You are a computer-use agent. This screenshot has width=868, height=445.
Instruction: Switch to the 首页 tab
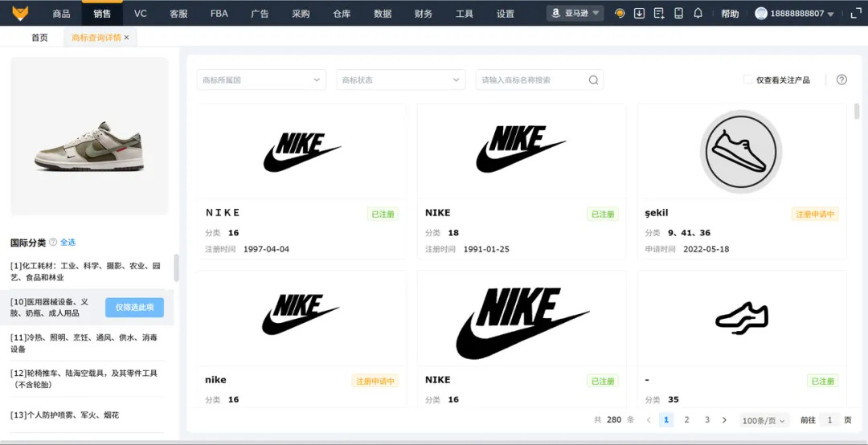coord(39,38)
